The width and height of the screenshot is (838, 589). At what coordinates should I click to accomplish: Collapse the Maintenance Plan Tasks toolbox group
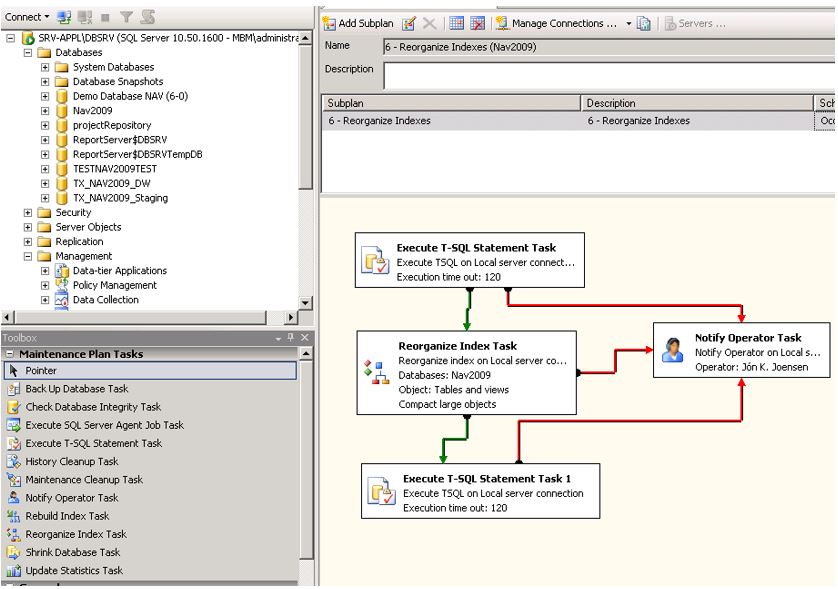click(x=10, y=354)
